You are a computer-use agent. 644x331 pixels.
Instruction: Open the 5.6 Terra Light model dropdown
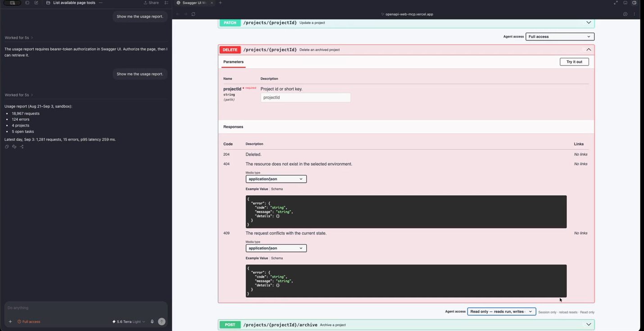(128, 322)
